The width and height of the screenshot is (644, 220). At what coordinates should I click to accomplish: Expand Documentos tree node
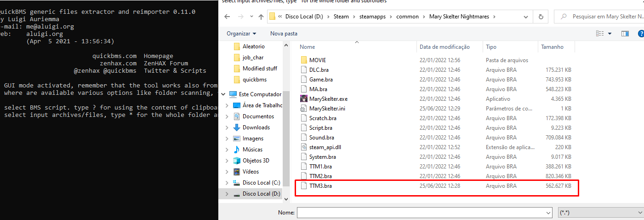(x=227, y=116)
